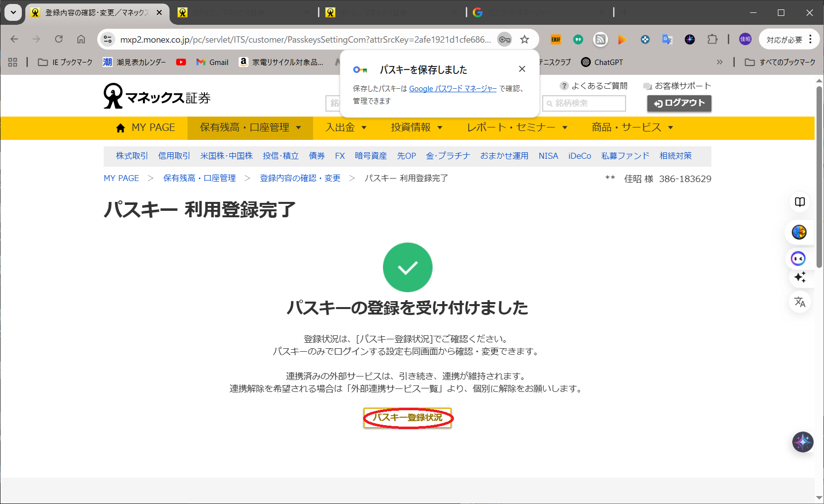Open the Google Translate extension icon

point(667,40)
